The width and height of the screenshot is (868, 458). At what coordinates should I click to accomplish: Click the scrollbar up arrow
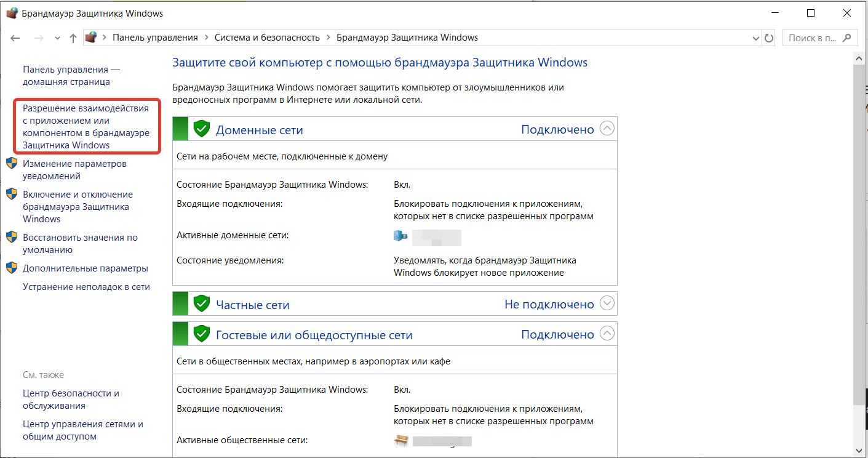click(859, 57)
